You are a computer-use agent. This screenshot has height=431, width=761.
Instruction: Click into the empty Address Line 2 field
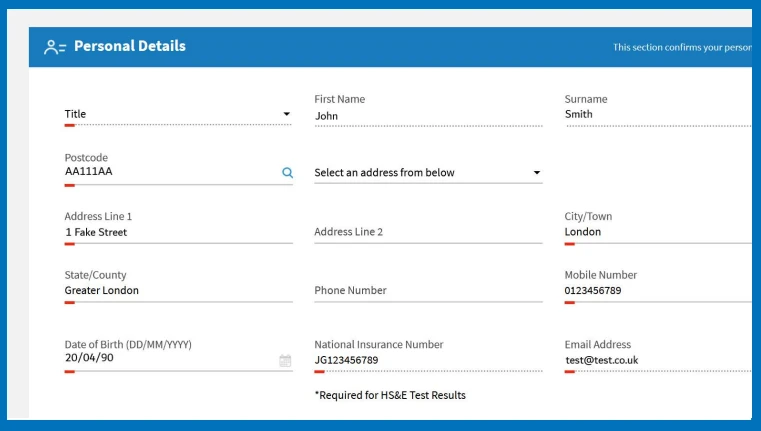(x=428, y=232)
